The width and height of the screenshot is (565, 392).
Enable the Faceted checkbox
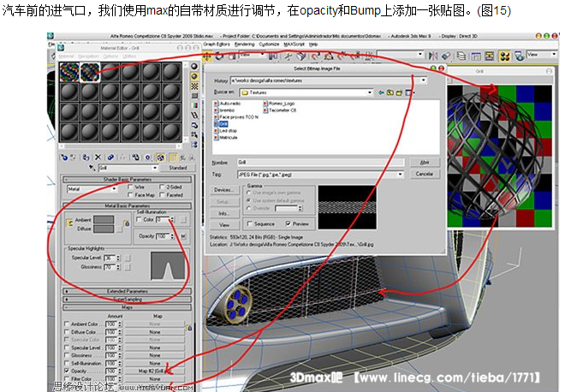(162, 195)
